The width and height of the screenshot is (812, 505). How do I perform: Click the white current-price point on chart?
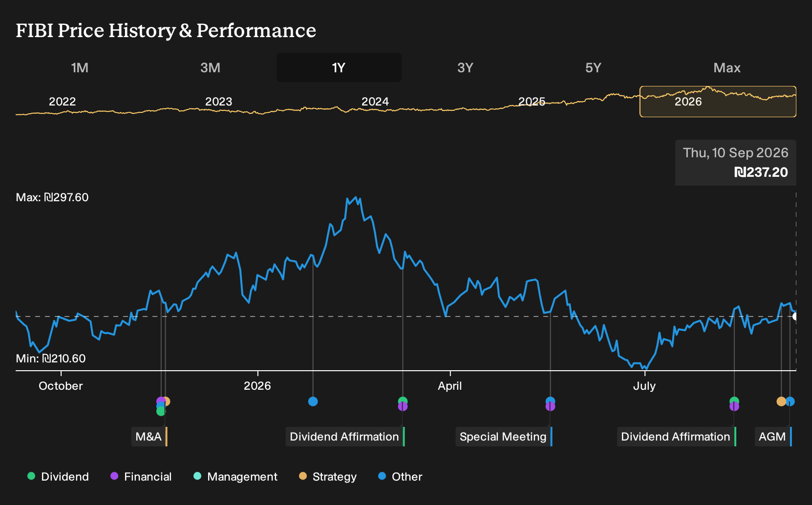click(795, 316)
